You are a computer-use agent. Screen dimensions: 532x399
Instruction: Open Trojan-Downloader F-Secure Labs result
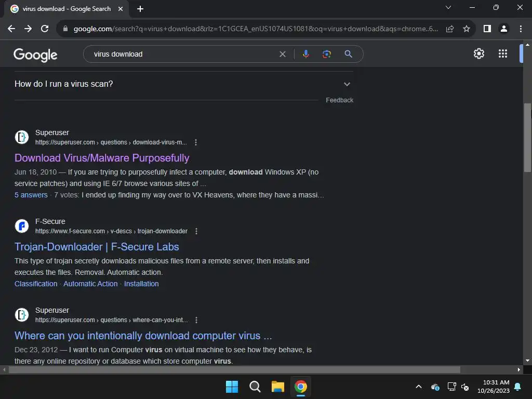coord(97,247)
